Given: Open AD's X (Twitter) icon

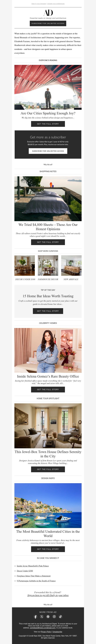Looking at the screenshot, I should click(42, 617).
